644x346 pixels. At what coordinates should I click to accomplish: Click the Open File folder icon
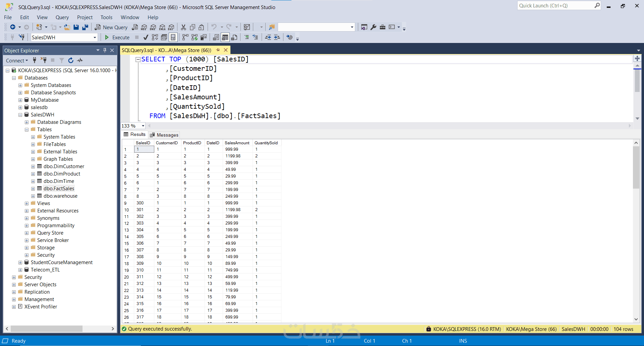(67, 27)
